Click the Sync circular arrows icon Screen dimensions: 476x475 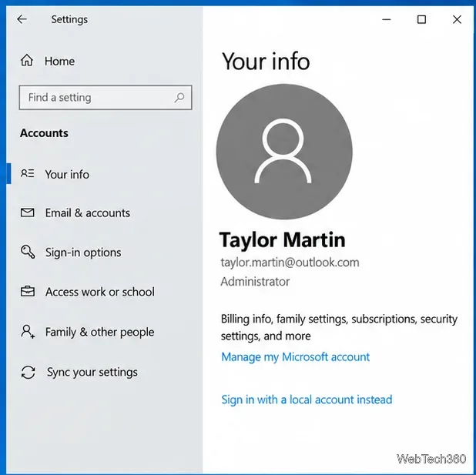(x=28, y=372)
